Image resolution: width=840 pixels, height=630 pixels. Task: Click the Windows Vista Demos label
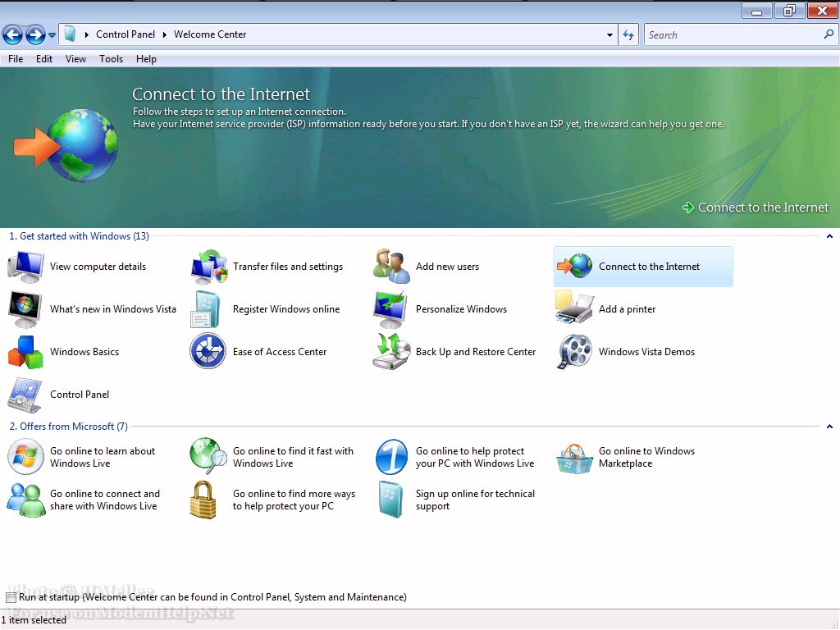point(646,352)
